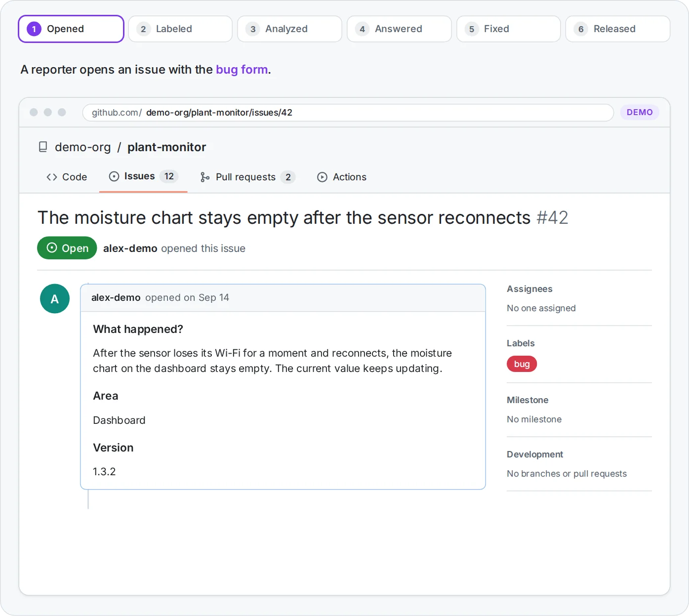Click the Assignees sidebar heading

point(529,289)
